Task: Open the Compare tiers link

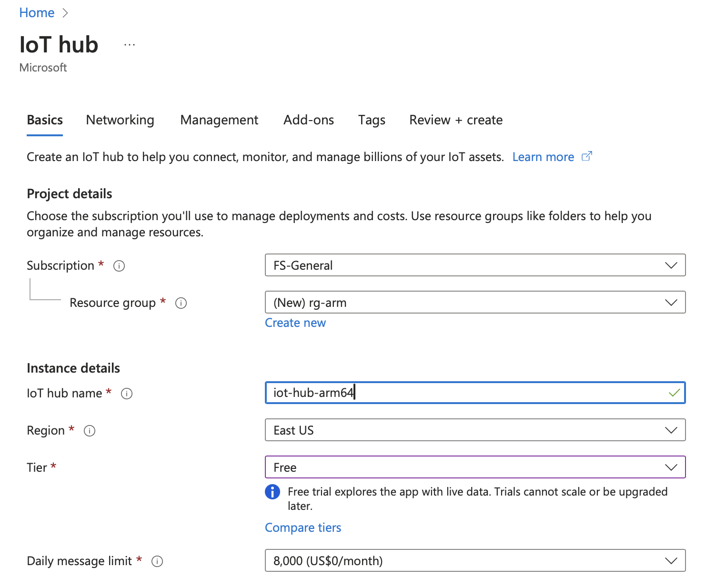Action: click(303, 527)
